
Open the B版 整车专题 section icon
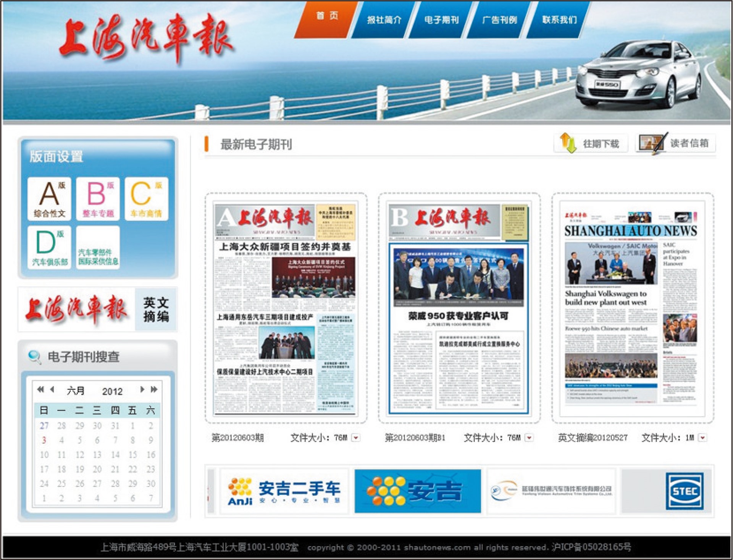pyautogui.click(x=98, y=198)
